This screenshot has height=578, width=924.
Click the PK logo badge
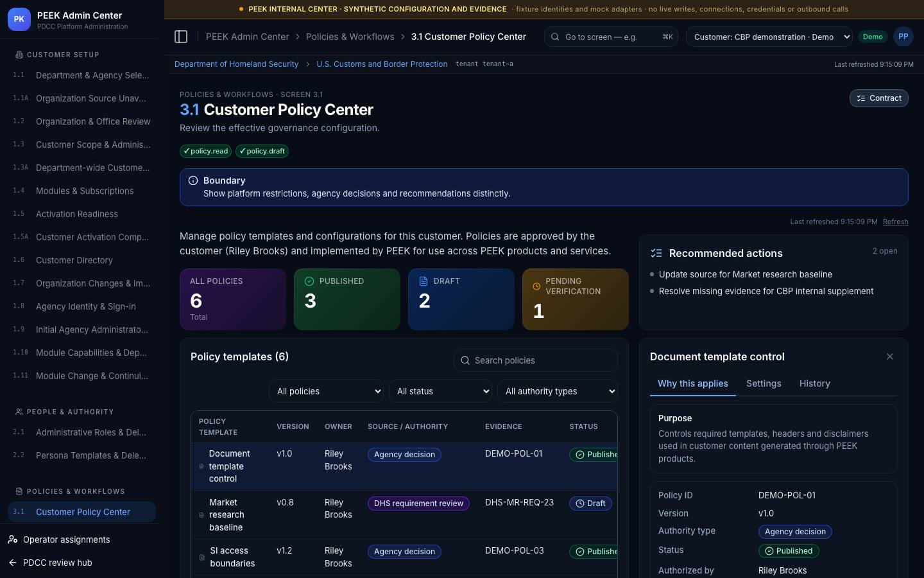pyautogui.click(x=19, y=19)
